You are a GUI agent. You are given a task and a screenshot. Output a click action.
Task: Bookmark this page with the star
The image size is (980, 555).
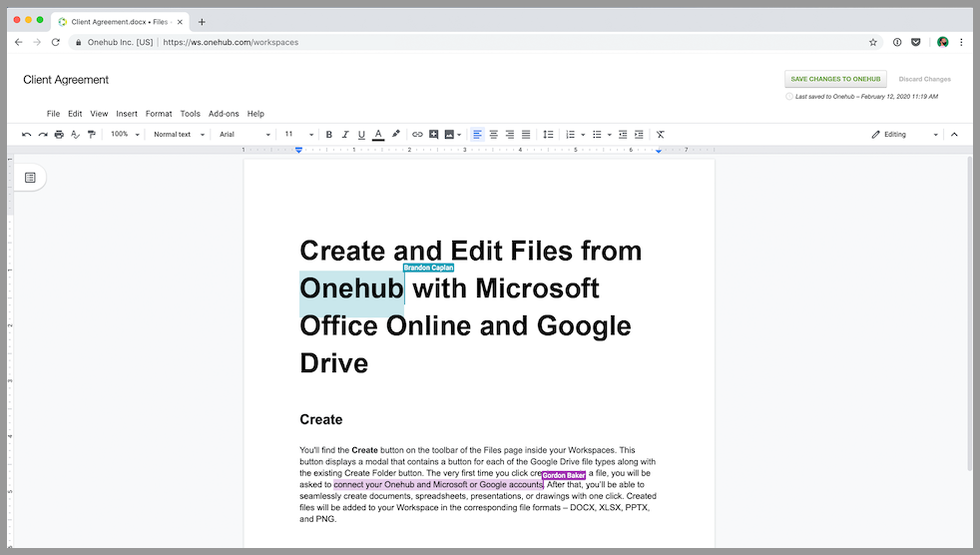[x=873, y=43]
